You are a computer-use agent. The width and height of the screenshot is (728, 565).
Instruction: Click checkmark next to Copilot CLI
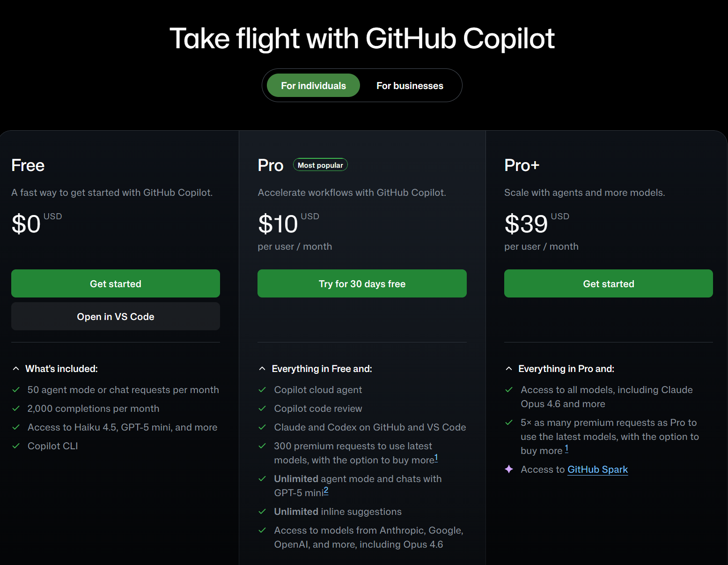16,446
